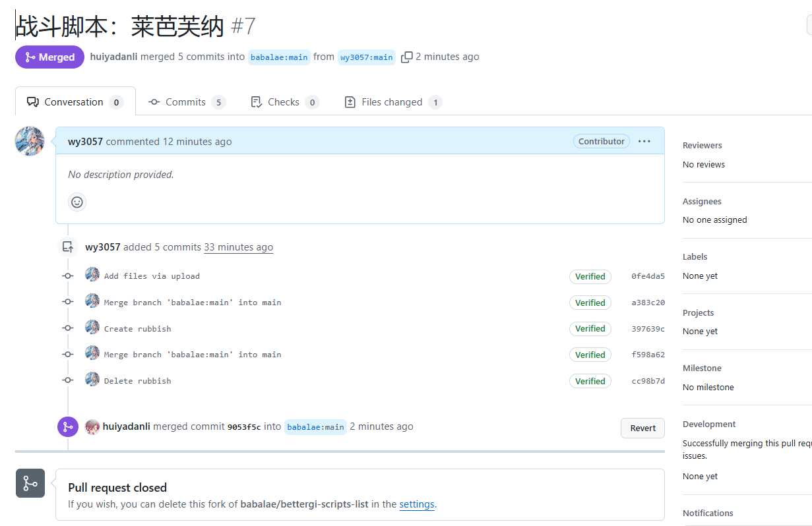Open the Files changed tab
The image size is (812, 526).
coord(392,102)
